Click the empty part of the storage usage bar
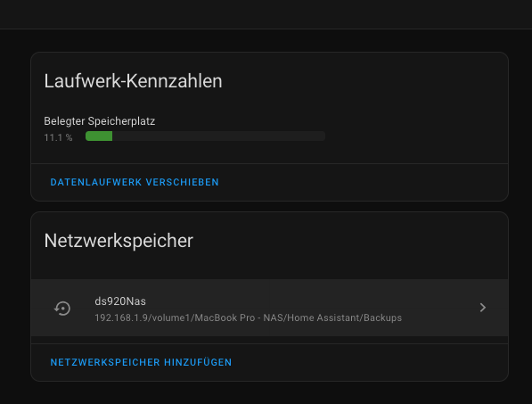This screenshot has width=532, height=404. tap(218, 136)
